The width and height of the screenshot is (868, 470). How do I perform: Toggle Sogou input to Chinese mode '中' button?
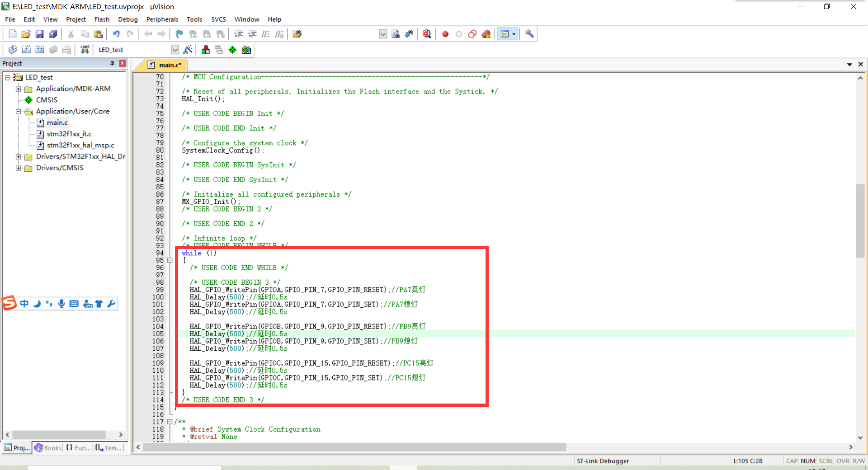pyautogui.click(x=24, y=304)
